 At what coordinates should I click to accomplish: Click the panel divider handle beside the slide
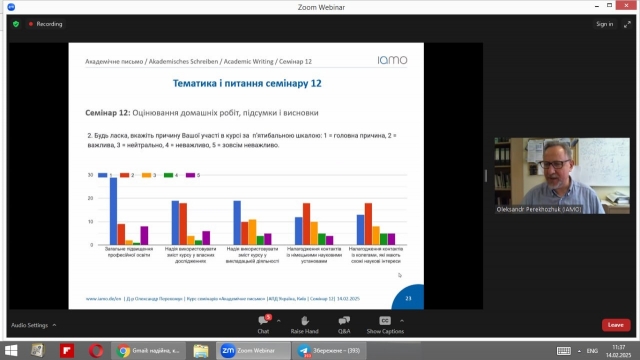486,176
